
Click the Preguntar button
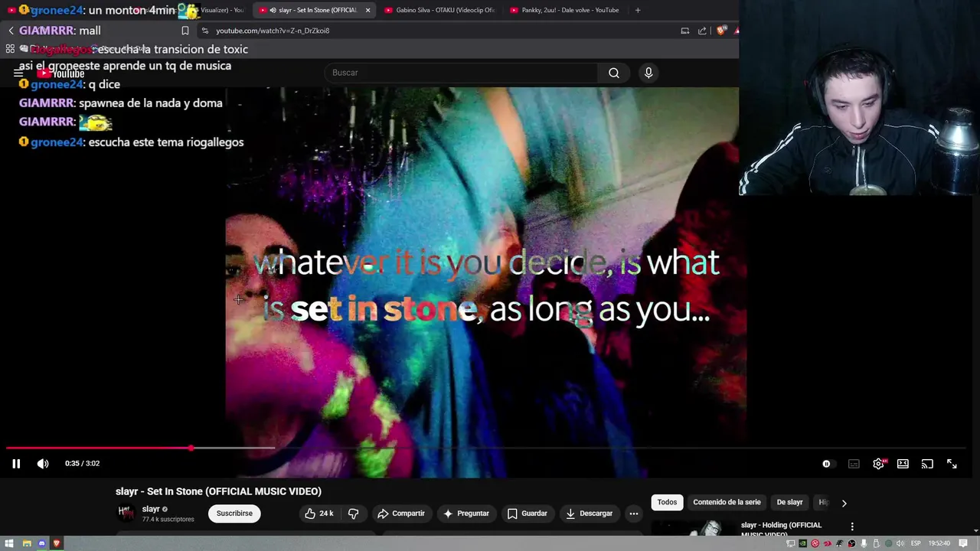[465, 514]
